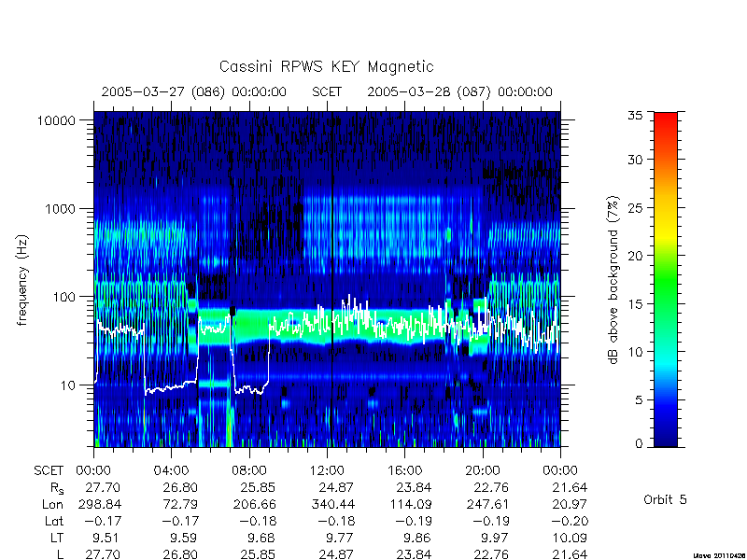Select time tick 04:00

pos(171,471)
